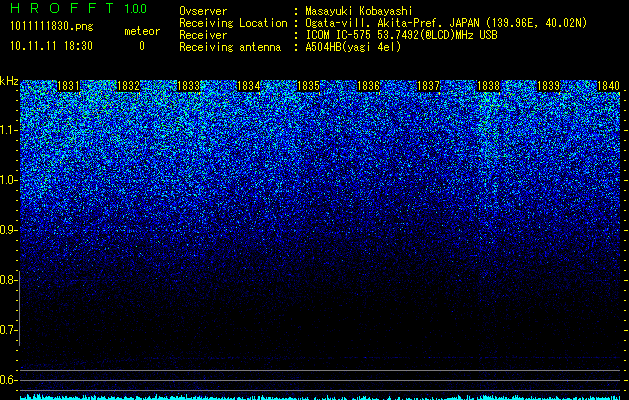The width and height of the screenshot is (629, 400).
Task: Click the 'Ovserver' field label
Action: click(x=203, y=12)
